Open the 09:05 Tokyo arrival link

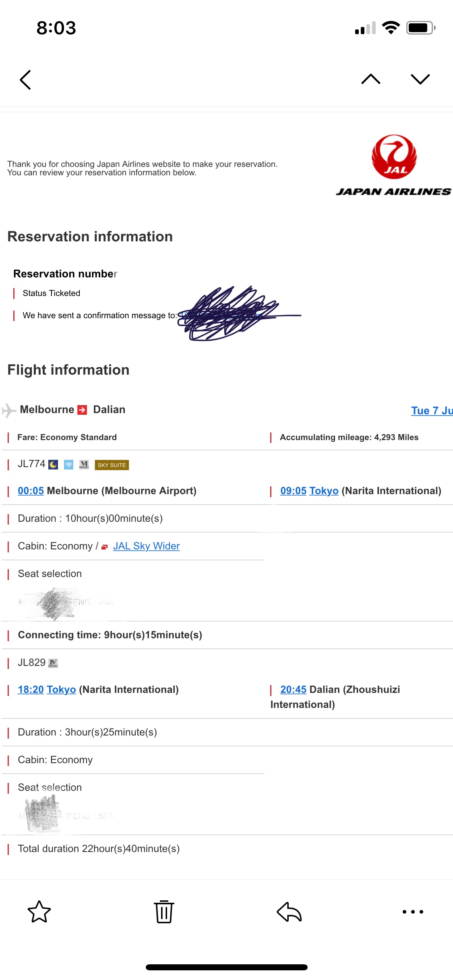tap(309, 491)
